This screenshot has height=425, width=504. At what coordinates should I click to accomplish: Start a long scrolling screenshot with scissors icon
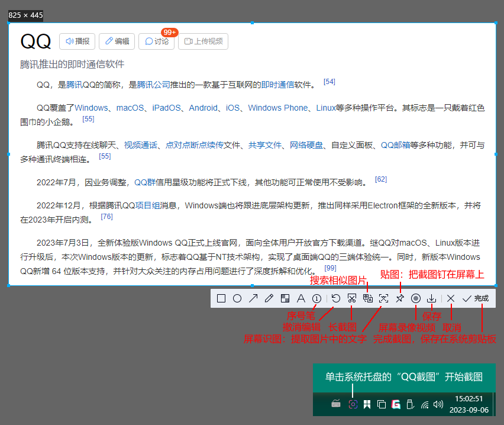352,298
